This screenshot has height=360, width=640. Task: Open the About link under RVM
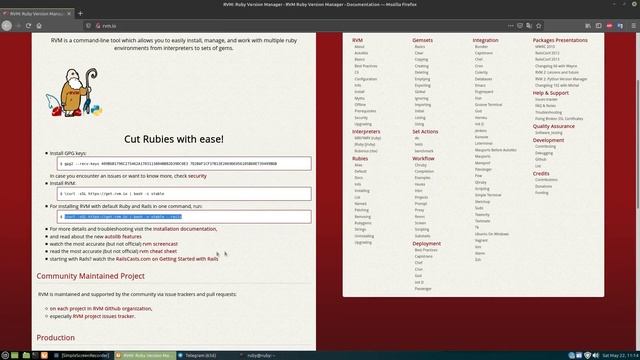click(x=359, y=47)
